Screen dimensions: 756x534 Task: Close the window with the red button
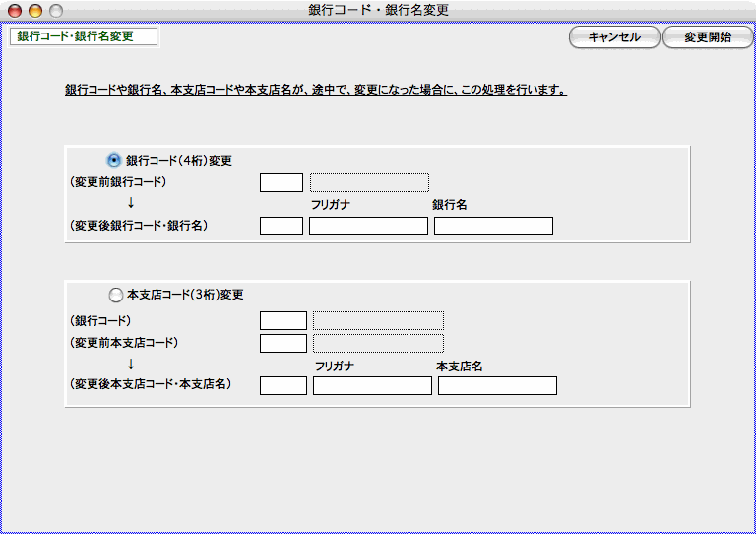[x=15, y=10]
